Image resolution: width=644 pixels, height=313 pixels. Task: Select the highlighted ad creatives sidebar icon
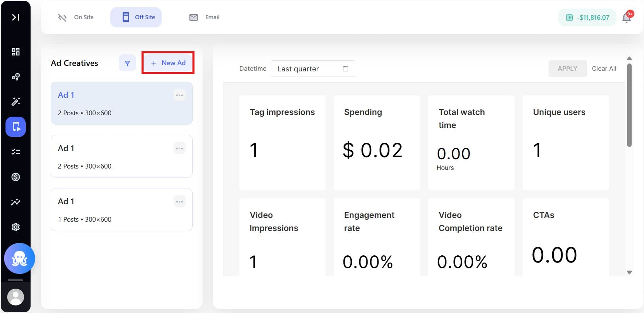click(15, 127)
